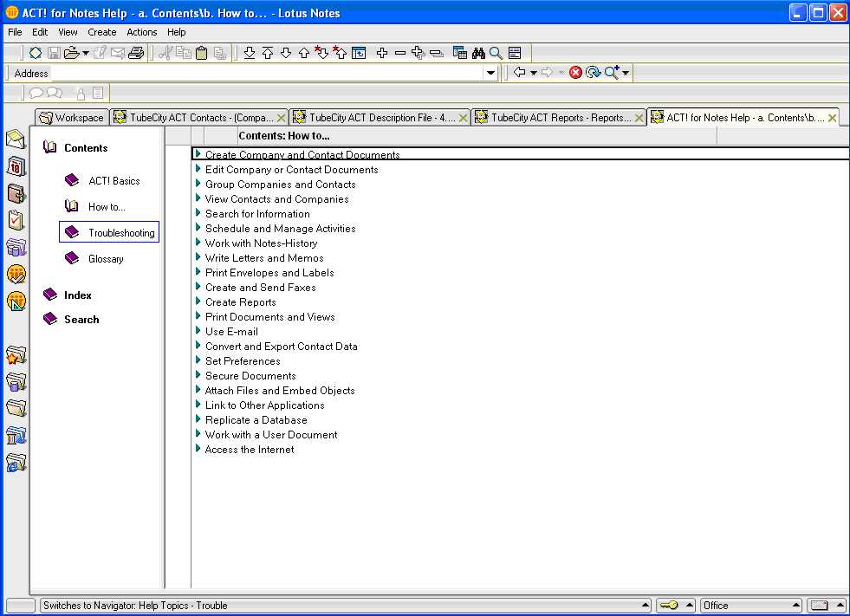Image resolution: width=850 pixels, height=616 pixels.
Task: Click the Next Unread starred-arrow icon
Action: click(321, 53)
